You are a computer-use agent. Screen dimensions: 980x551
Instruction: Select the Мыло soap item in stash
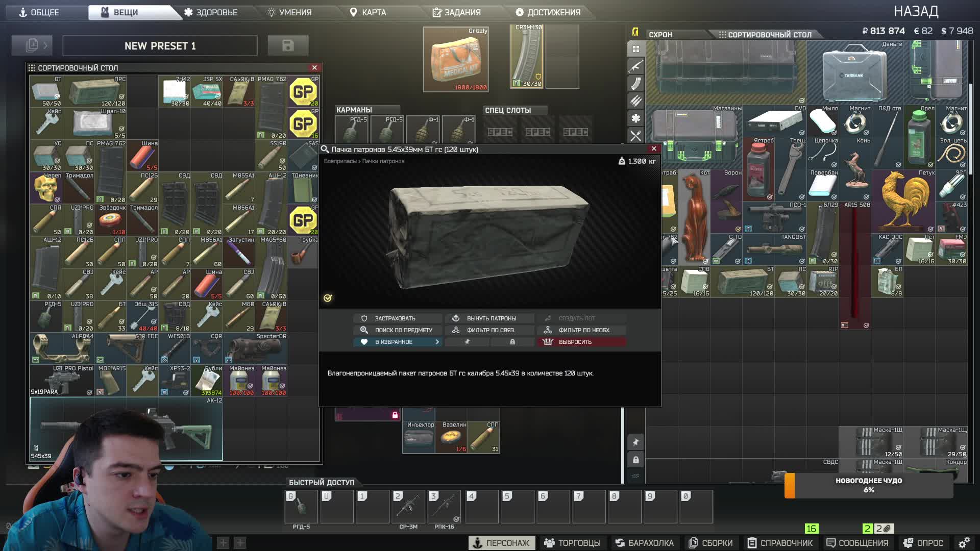coord(823,121)
